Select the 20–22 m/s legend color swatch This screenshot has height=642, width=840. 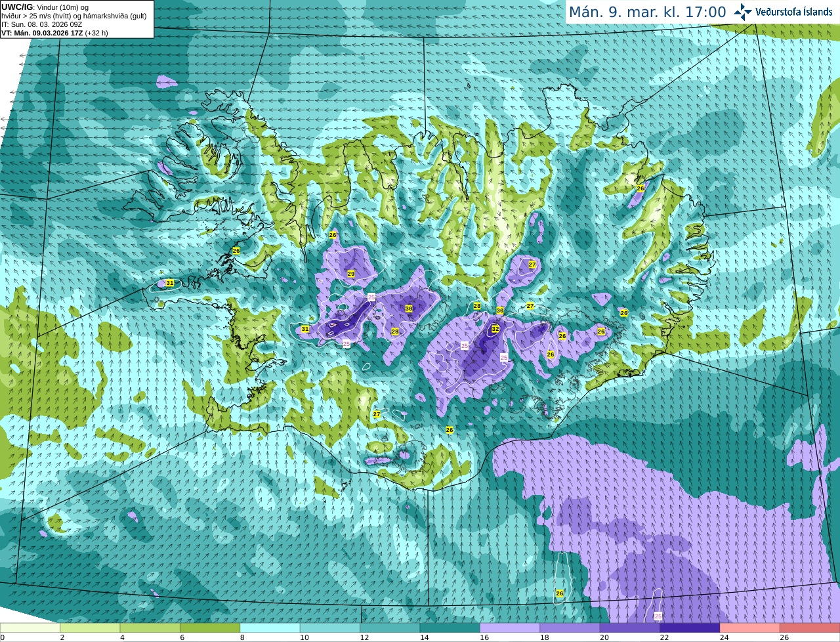tap(630, 628)
